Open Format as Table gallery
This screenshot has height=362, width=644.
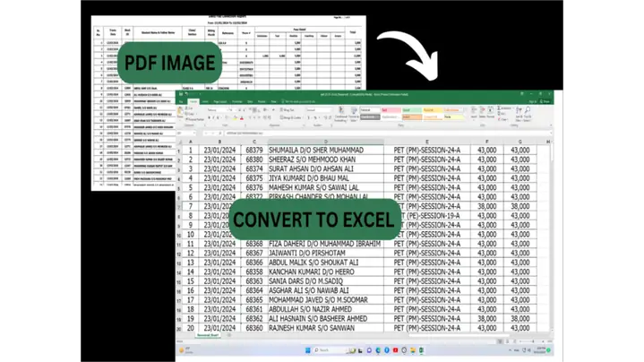point(354,114)
